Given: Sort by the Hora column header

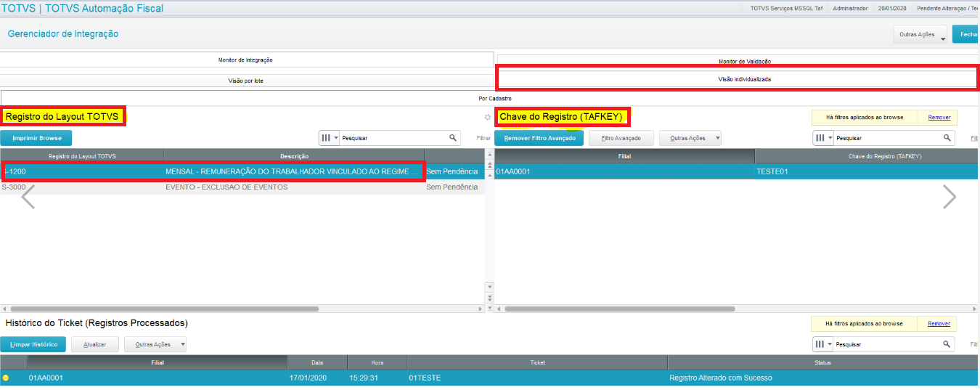Looking at the screenshot, I should tap(377, 362).
